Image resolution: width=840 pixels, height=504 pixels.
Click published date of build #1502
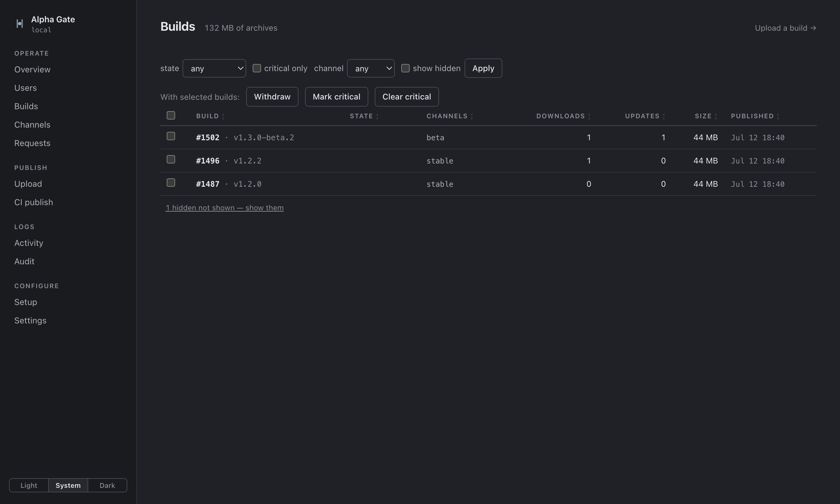(x=758, y=138)
